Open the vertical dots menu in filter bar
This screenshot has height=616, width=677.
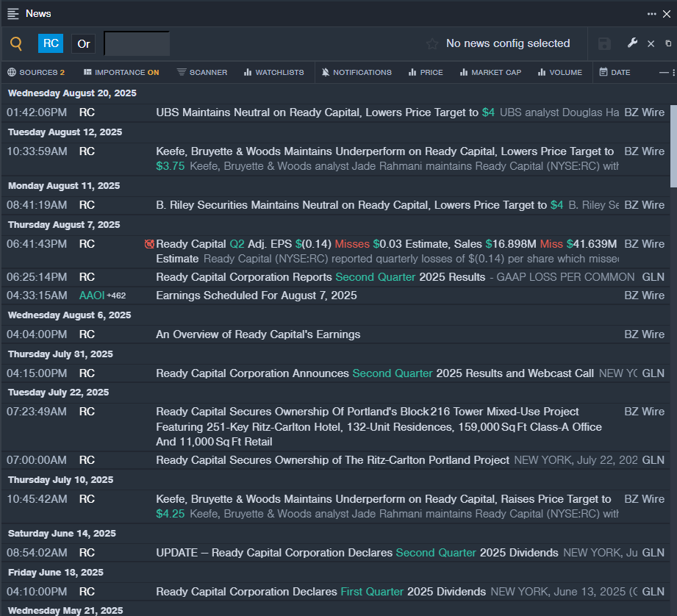click(x=674, y=73)
